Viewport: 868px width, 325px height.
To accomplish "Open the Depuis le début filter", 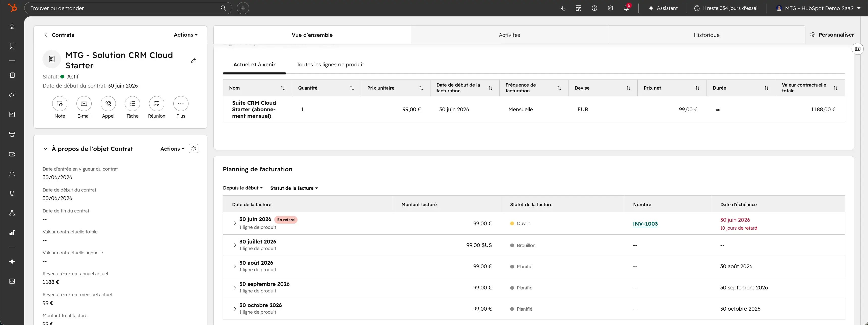I will coord(242,188).
